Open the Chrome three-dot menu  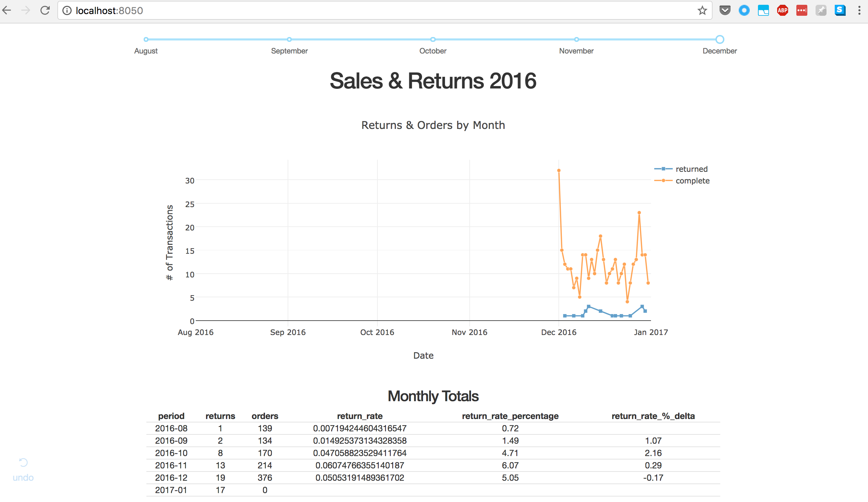coord(859,10)
